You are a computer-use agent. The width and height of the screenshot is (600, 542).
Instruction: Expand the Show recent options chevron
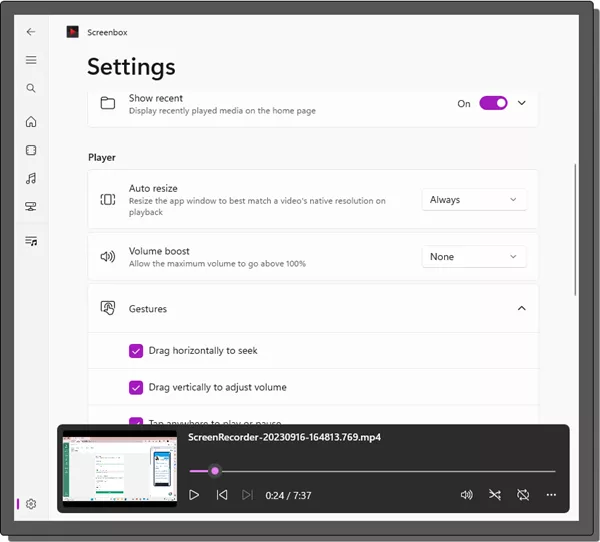click(x=521, y=103)
